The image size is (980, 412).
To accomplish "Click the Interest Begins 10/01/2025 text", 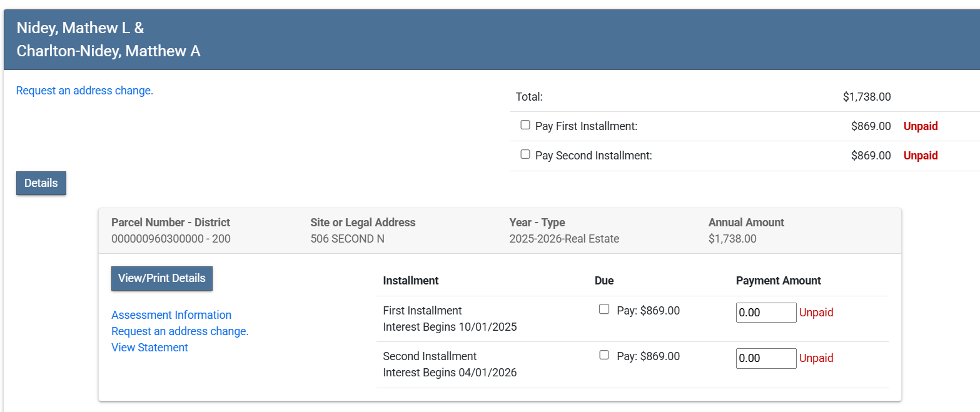I will coord(450,327).
